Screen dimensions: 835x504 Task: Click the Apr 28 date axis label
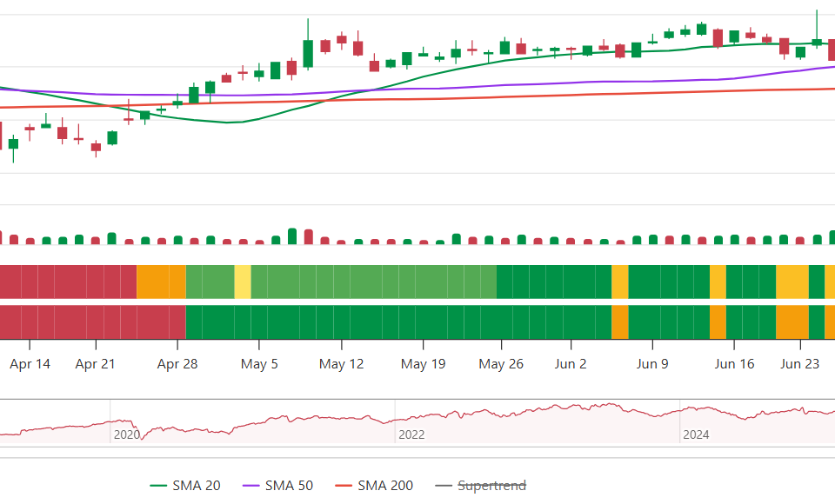tap(177, 364)
